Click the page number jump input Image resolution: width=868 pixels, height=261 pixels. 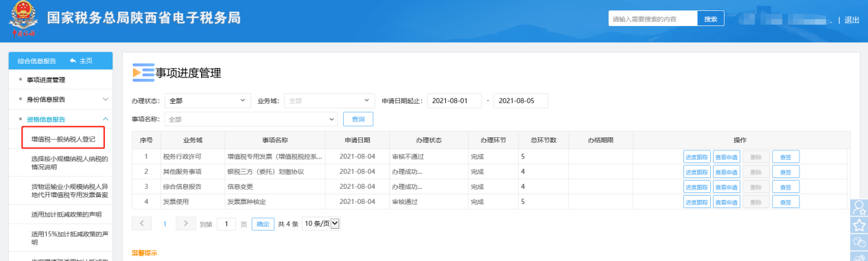tap(226, 224)
